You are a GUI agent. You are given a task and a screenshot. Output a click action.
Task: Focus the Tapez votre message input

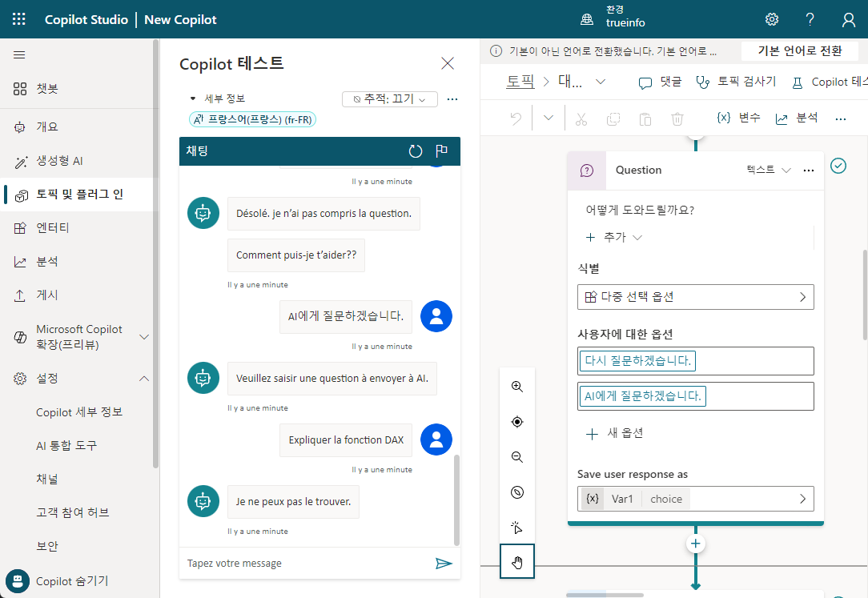point(307,563)
